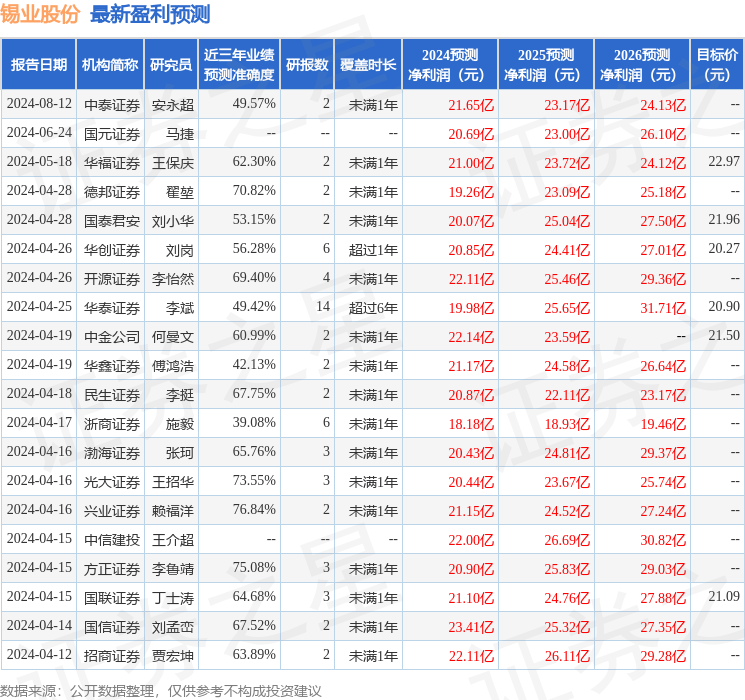The height and width of the screenshot is (700, 745).
Task: Click analyst name 王保庆
Action: 173,163
